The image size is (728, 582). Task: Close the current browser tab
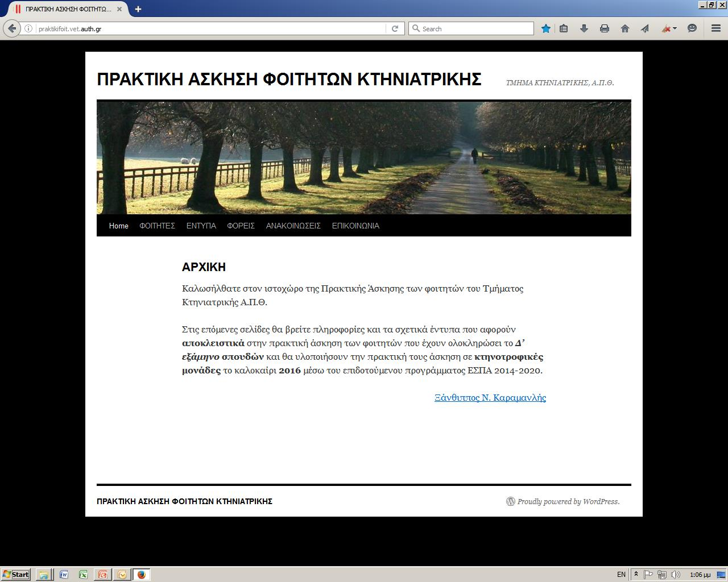point(119,9)
